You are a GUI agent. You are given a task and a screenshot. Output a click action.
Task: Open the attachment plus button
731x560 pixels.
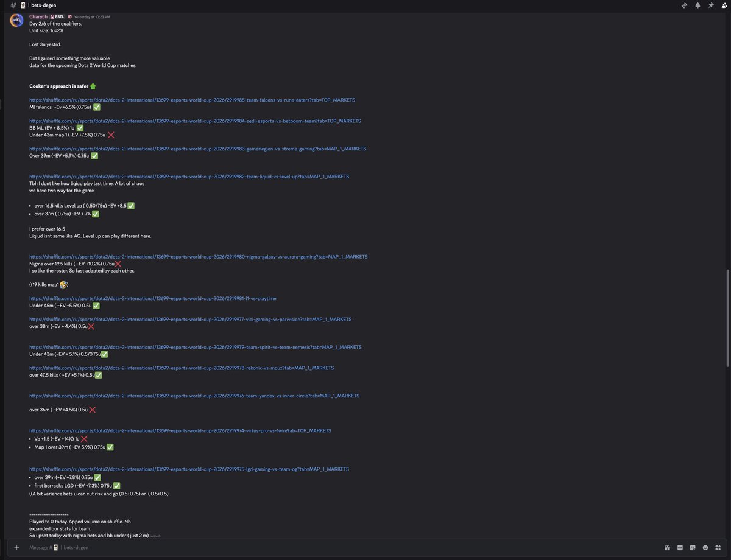tap(16, 547)
